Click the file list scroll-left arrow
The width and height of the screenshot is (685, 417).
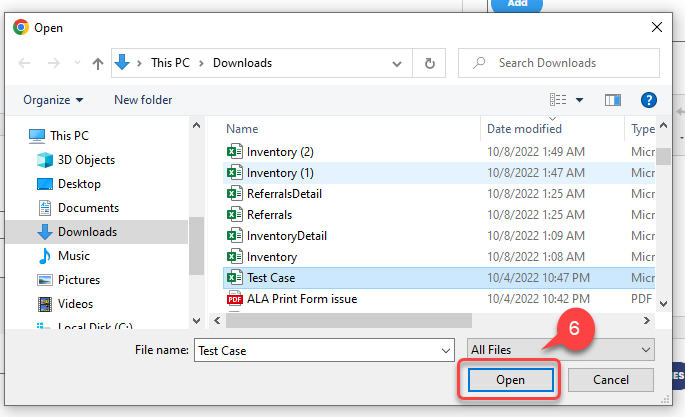(217, 321)
